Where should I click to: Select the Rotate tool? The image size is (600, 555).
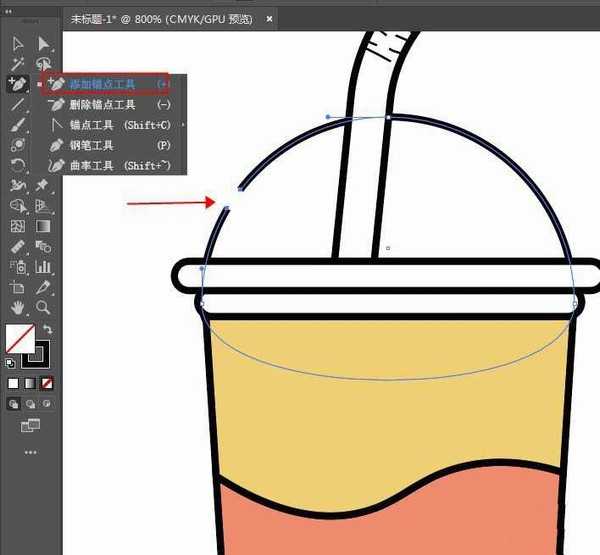18,166
